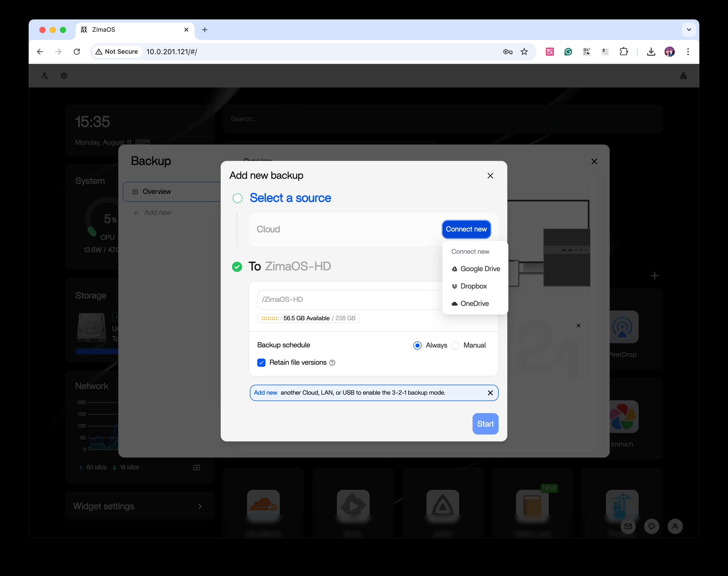Open the user account icon in ZimaOS top bar

click(x=45, y=76)
